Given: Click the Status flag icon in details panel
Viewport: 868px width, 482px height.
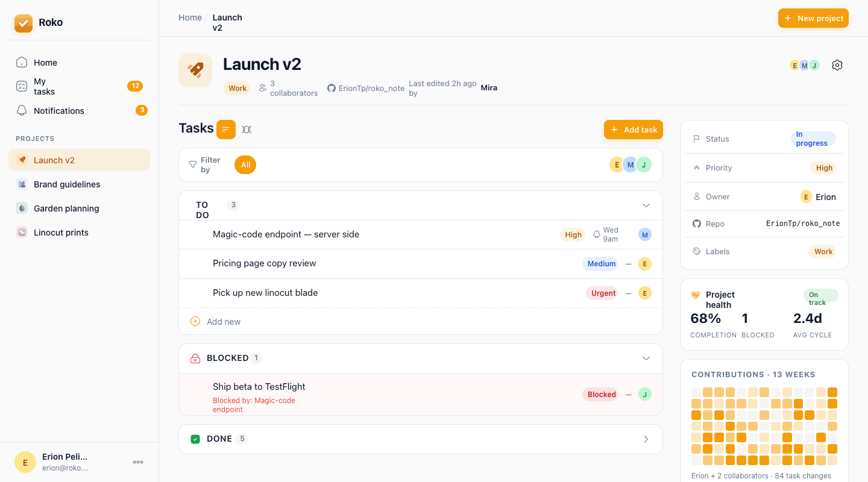Looking at the screenshot, I should pos(697,139).
